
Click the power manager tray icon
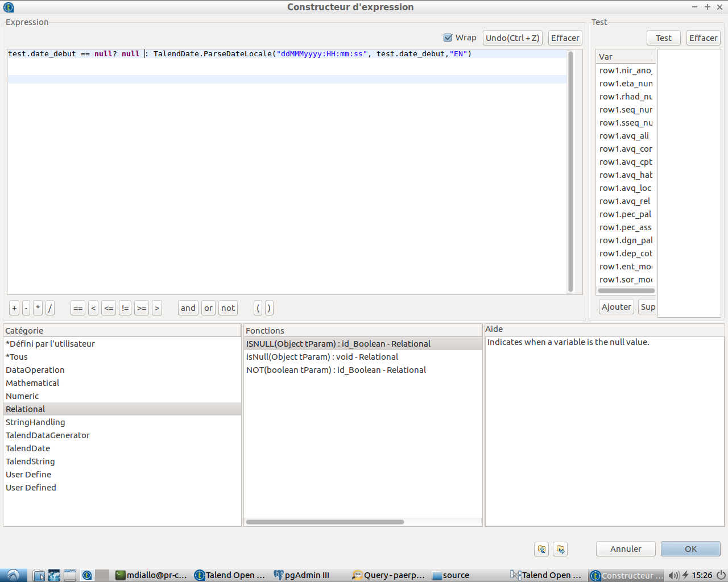685,575
